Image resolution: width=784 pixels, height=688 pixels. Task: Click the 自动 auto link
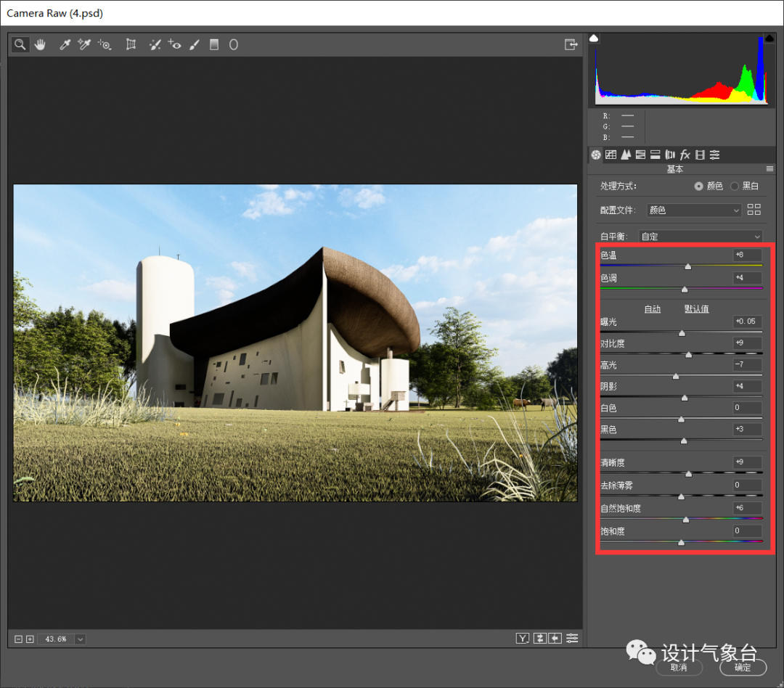point(653,309)
